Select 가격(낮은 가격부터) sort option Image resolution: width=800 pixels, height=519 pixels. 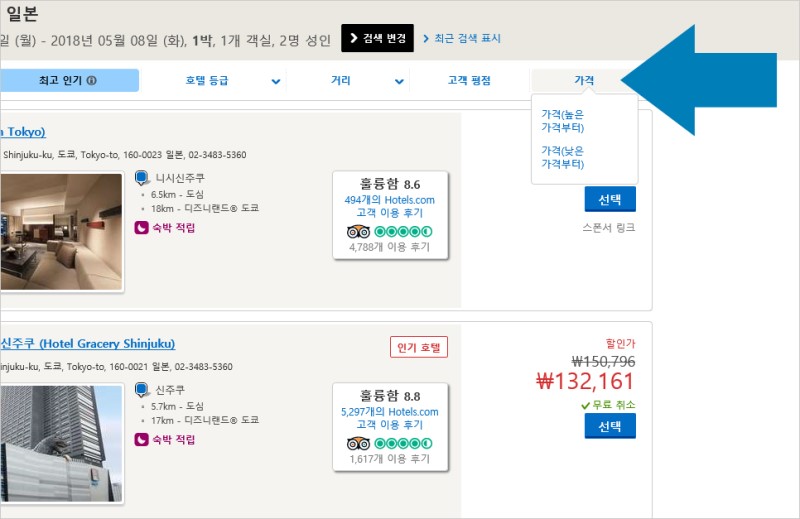pyautogui.click(x=563, y=157)
